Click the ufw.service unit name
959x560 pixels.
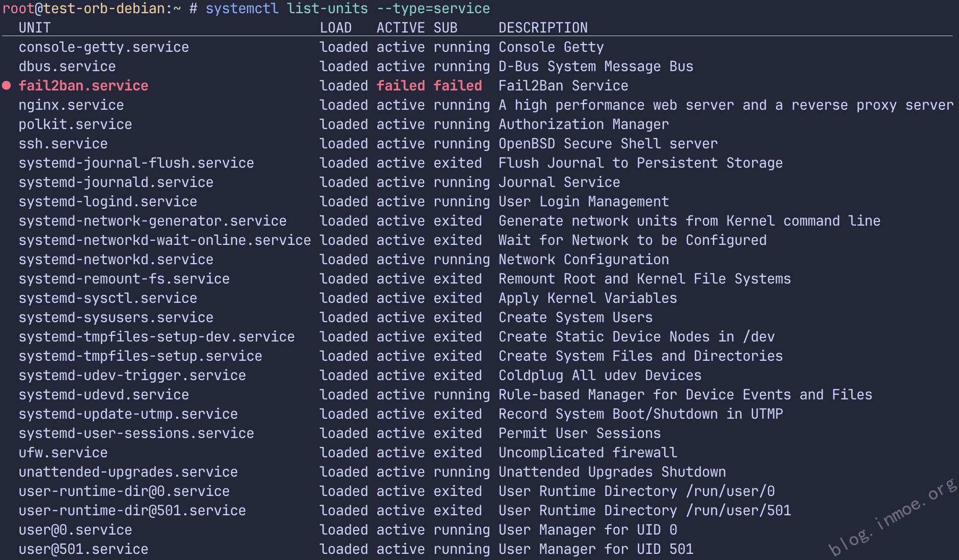[63, 453]
